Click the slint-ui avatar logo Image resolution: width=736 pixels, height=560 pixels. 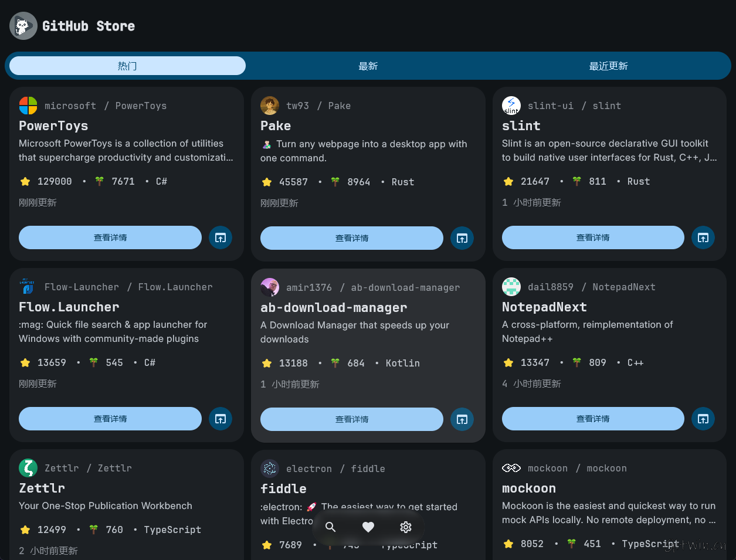pyautogui.click(x=511, y=106)
